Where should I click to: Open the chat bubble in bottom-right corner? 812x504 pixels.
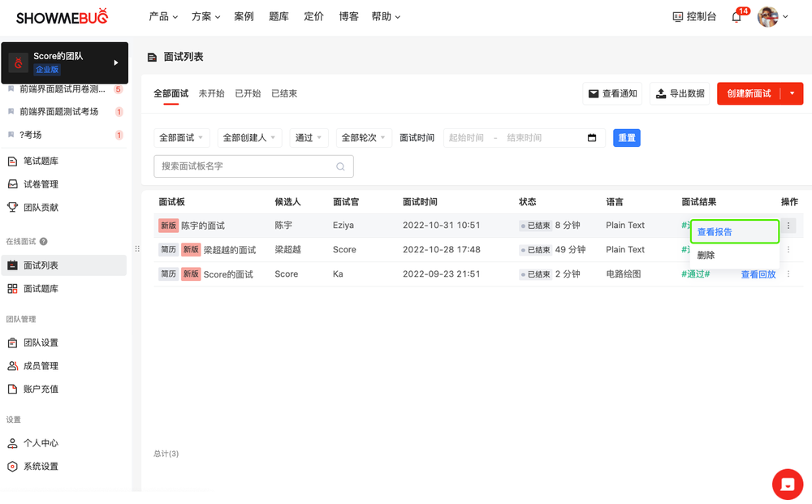tap(787, 484)
